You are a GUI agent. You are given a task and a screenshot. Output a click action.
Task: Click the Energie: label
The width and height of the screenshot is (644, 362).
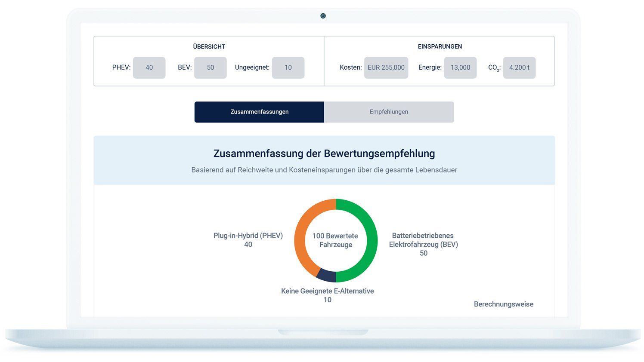[430, 67]
